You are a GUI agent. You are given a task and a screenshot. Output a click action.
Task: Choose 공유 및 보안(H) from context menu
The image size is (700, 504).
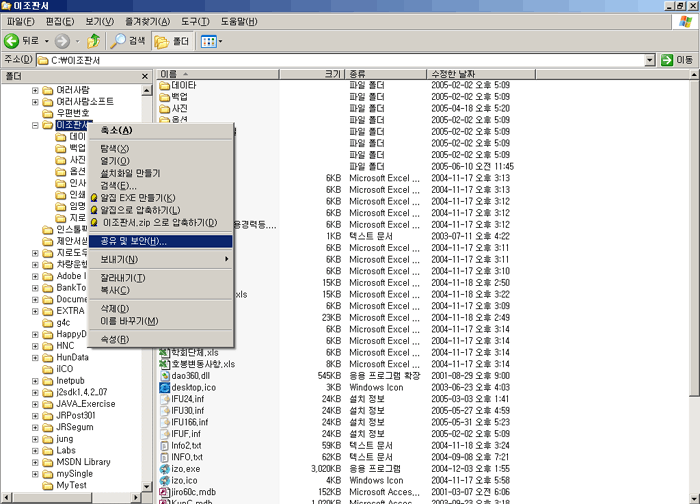[x=133, y=241]
